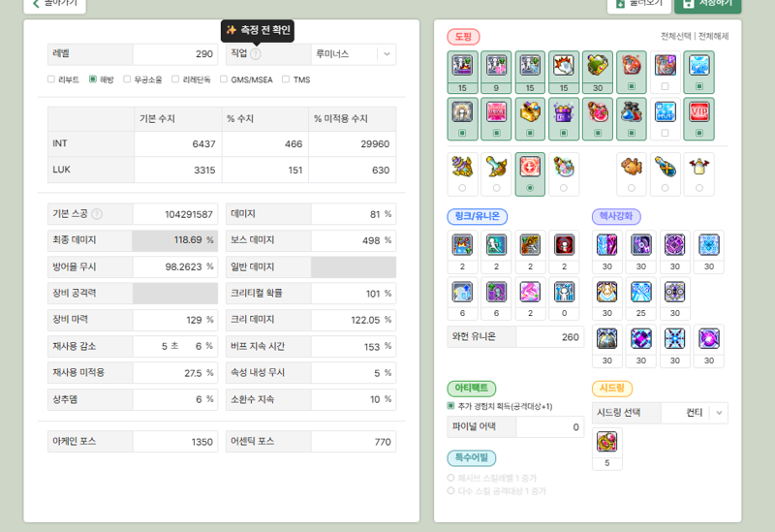Image resolution: width=775 pixels, height=532 pixels.
Task: Enable the TMS checkbox
Action: pos(286,79)
